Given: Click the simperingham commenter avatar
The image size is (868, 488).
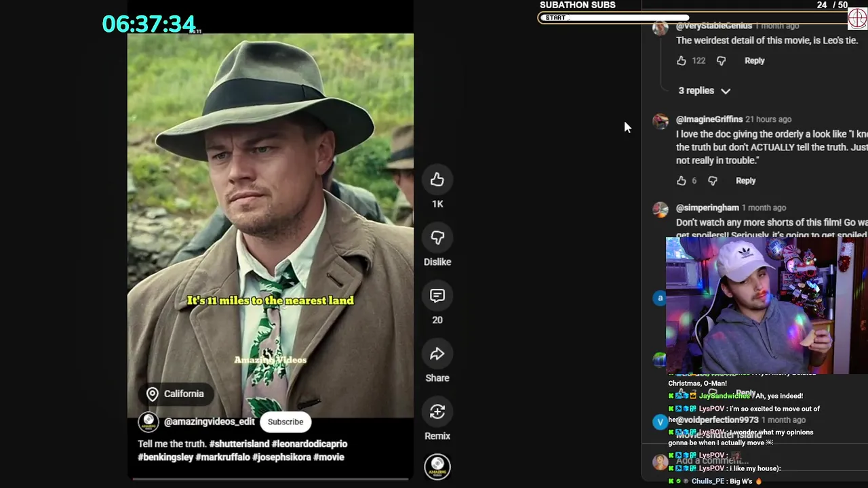Looking at the screenshot, I should tap(660, 209).
